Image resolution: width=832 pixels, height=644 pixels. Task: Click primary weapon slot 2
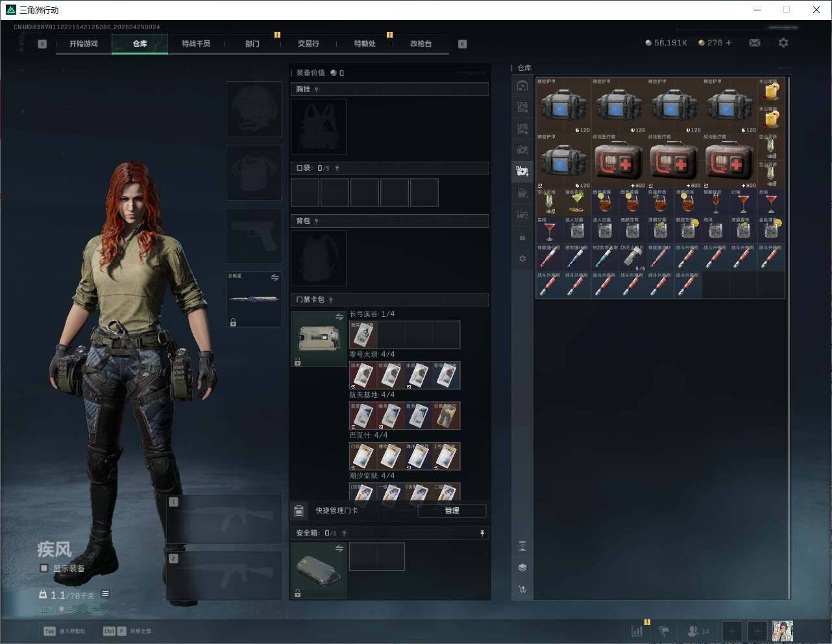(225, 576)
